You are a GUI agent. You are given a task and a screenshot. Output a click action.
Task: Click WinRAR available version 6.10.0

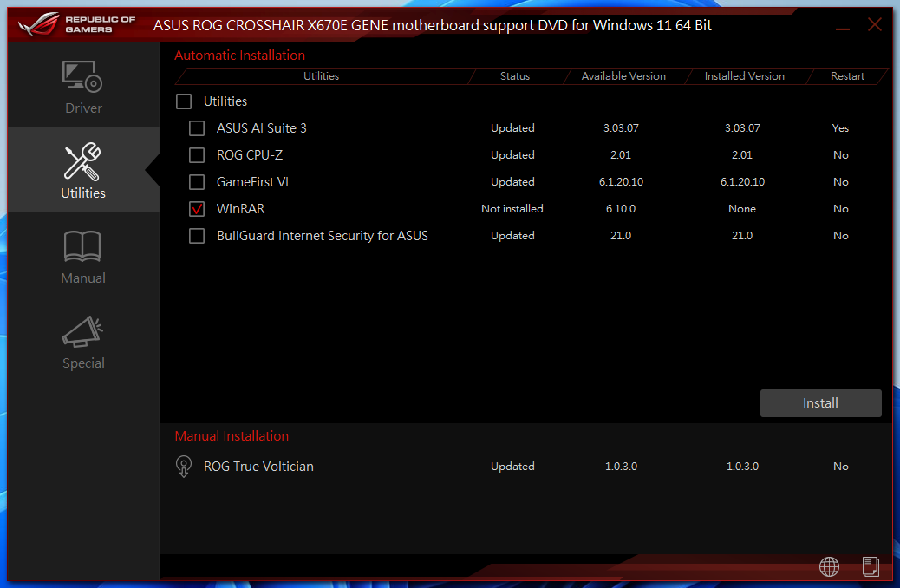[x=621, y=209]
